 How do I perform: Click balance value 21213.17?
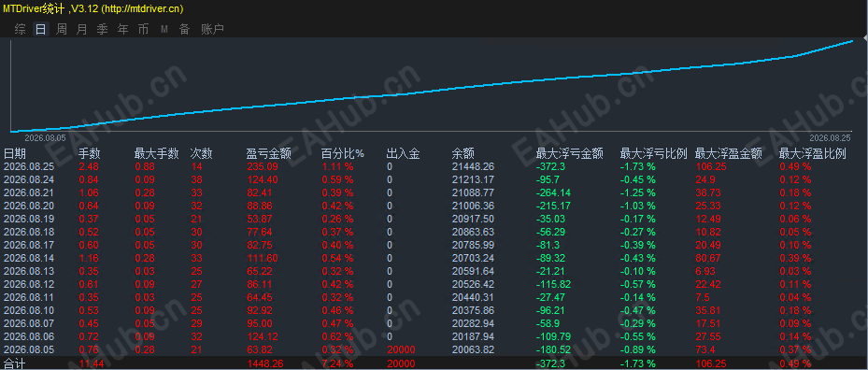tap(474, 179)
